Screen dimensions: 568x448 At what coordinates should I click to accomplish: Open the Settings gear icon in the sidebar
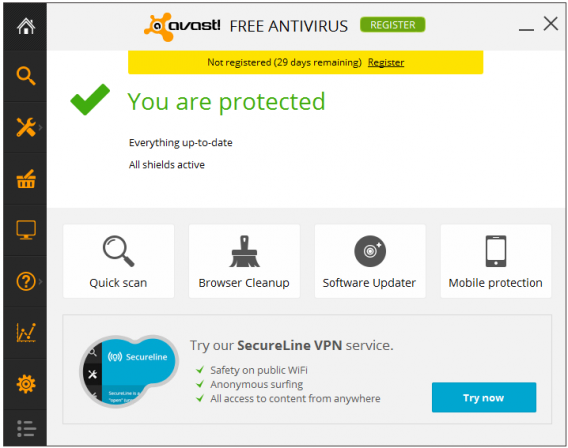[26, 384]
